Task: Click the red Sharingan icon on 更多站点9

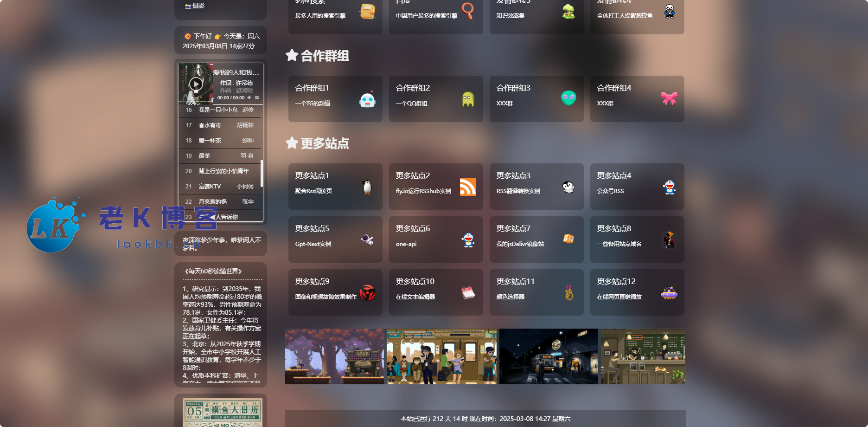Action: [x=367, y=292]
